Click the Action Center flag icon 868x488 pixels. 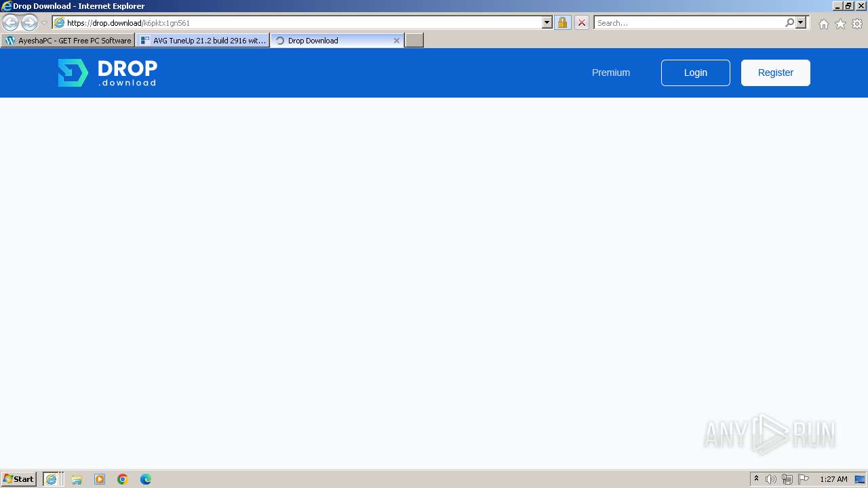[804, 479]
